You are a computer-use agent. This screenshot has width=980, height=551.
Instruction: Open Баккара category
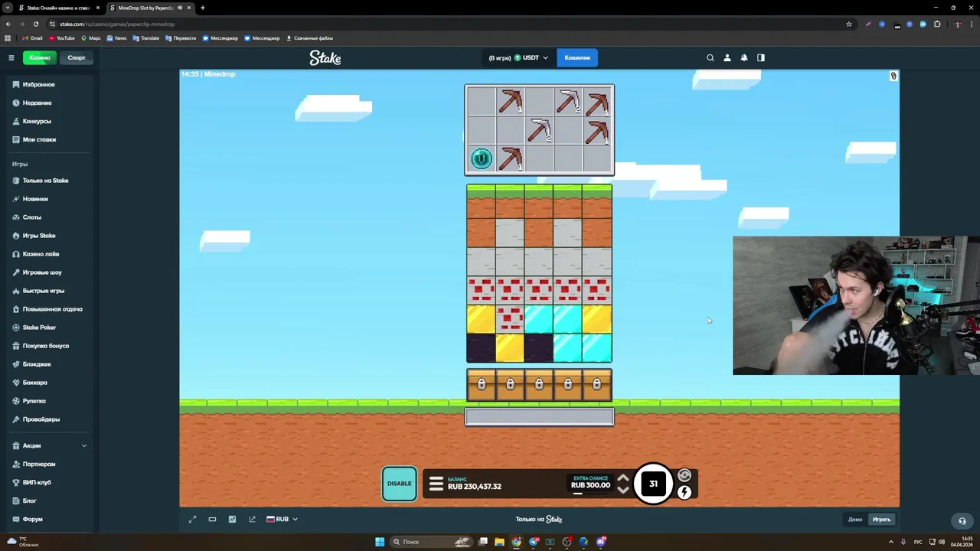pos(51,383)
